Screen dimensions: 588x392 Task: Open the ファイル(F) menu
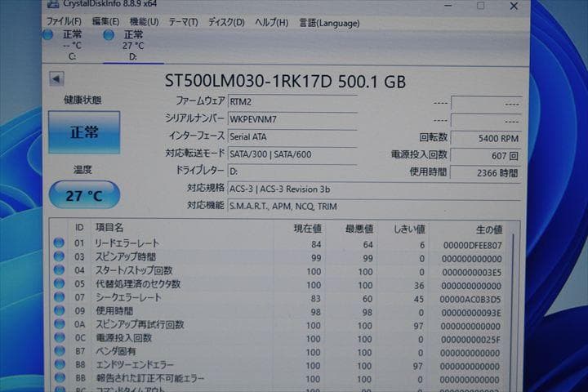click(64, 22)
